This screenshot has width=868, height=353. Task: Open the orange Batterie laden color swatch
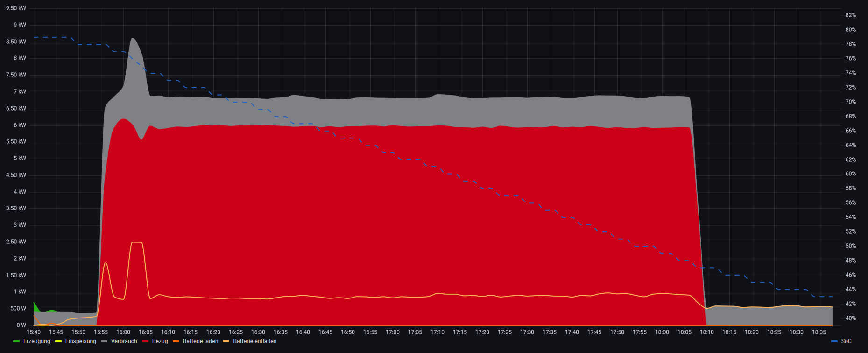point(176,342)
